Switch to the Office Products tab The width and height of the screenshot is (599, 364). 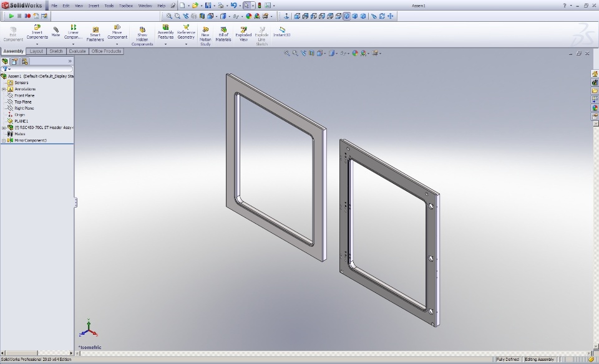tap(106, 51)
